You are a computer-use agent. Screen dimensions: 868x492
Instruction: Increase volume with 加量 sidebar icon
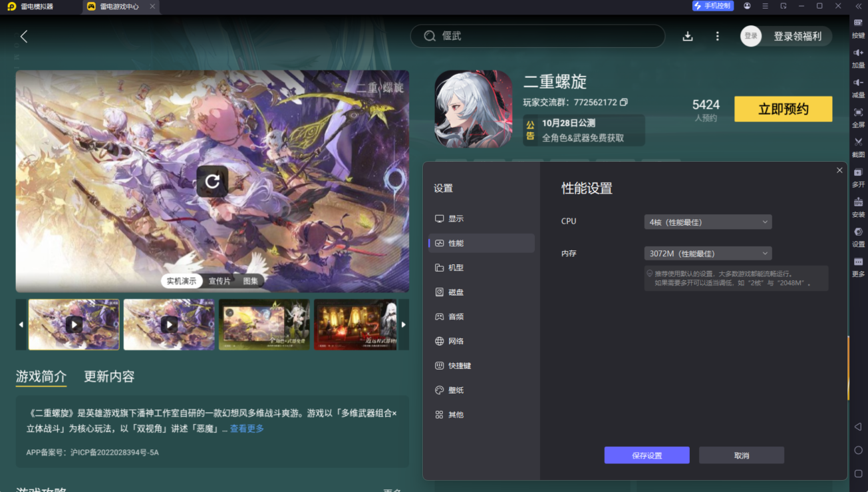pyautogui.click(x=858, y=57)
